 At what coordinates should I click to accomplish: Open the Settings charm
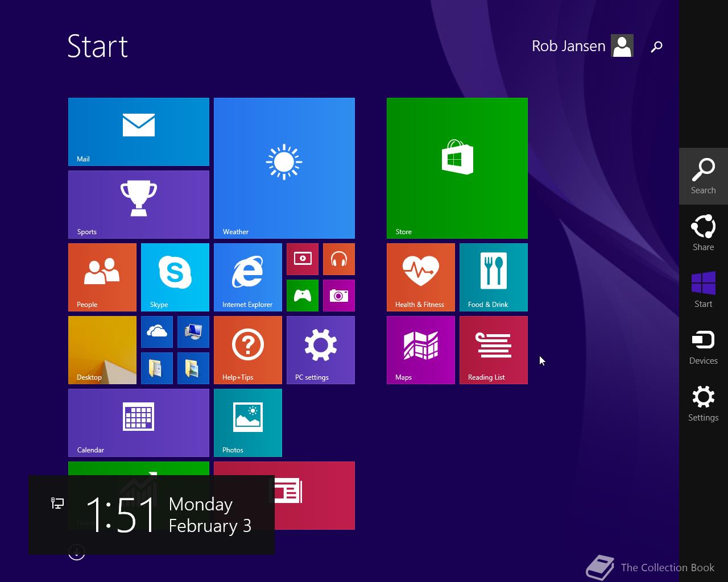pos(704,404)
